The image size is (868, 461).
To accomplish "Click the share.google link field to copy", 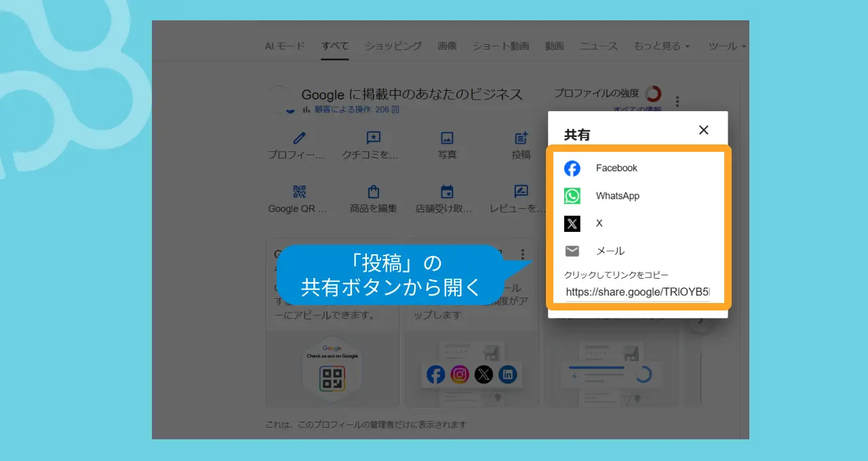I will (637, 292).
